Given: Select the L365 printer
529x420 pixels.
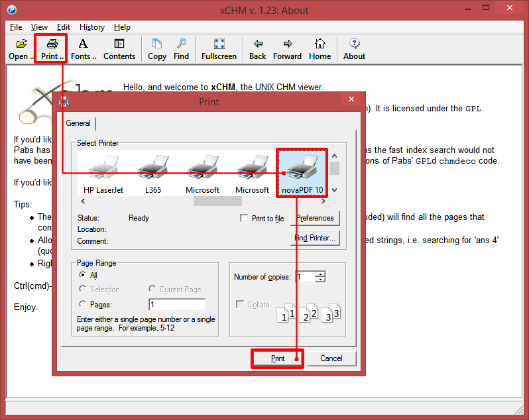Looking at the screenshot, I should point(153,174).
